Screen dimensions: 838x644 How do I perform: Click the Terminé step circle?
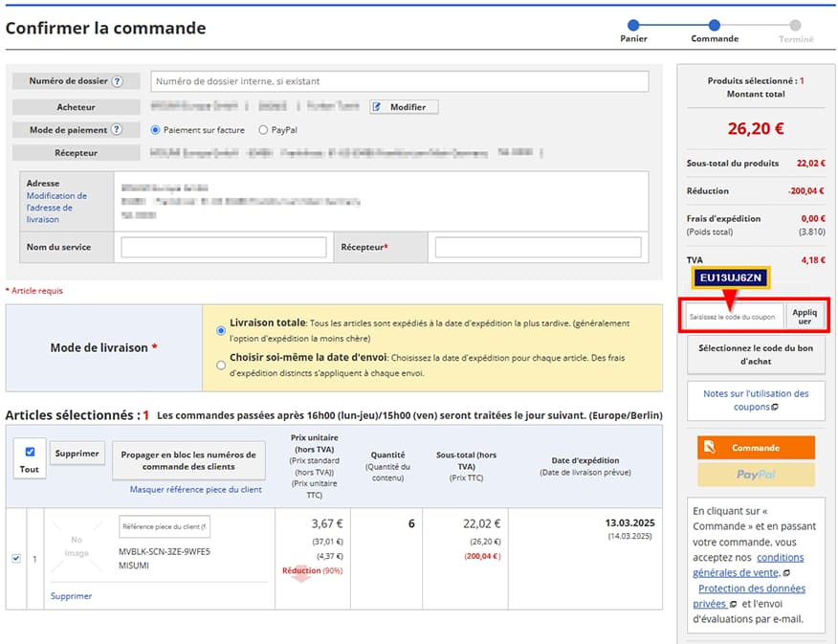pos(795,25)
